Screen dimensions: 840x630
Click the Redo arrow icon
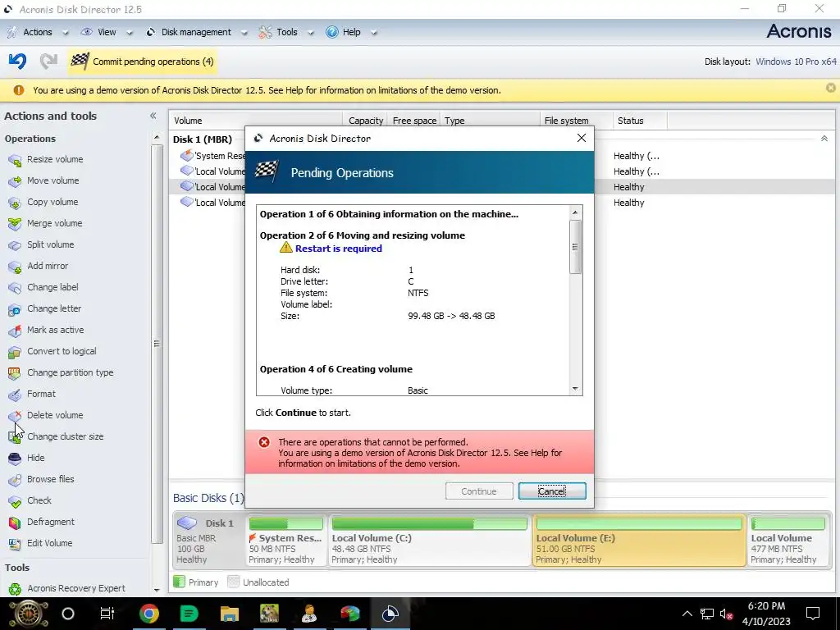pyautogui.click(x=48, y=61)
